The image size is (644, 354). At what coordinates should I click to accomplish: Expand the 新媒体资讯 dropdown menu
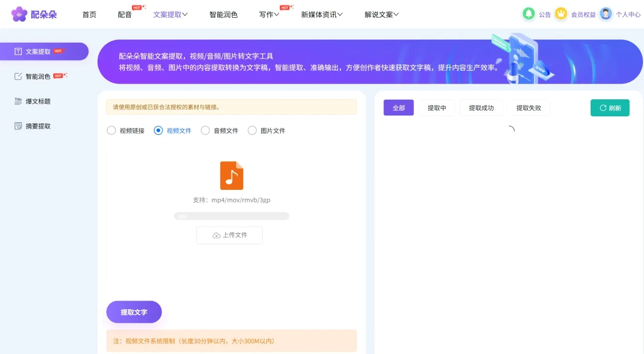pyautogui.click(x=322, y=15)
